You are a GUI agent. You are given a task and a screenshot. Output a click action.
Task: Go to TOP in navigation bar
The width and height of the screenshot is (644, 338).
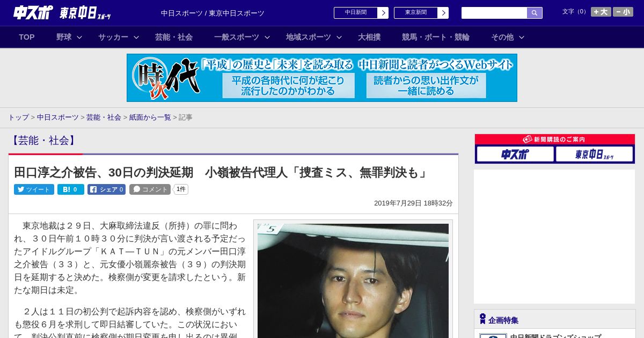[x=27, y=37]
